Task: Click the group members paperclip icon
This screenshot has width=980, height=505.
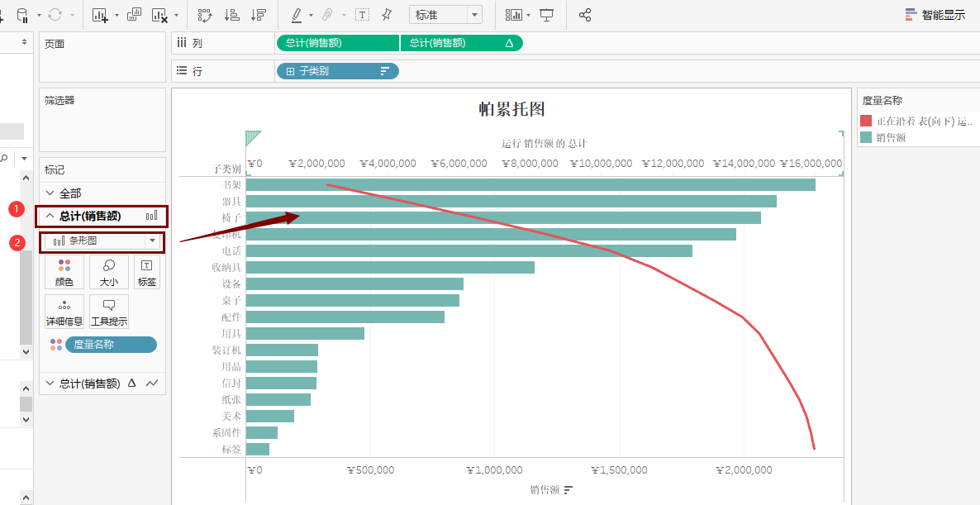Action: (x=328, y=15)
